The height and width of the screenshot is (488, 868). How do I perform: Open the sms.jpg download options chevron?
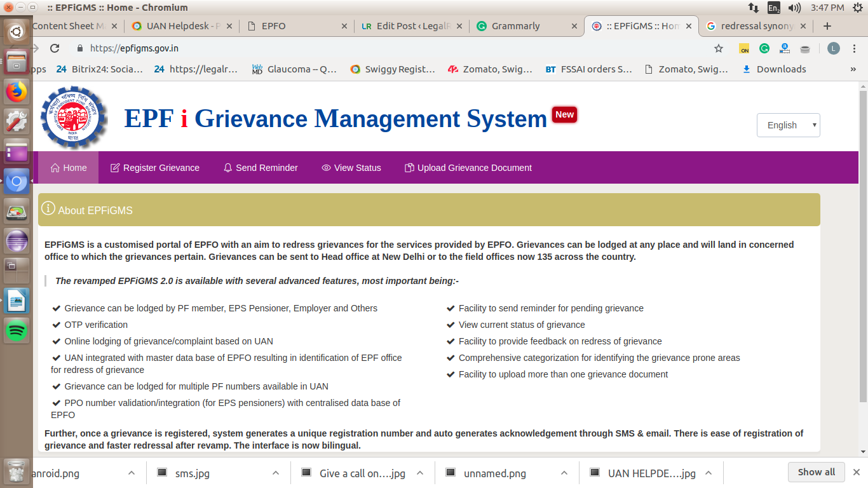point(276,473)
